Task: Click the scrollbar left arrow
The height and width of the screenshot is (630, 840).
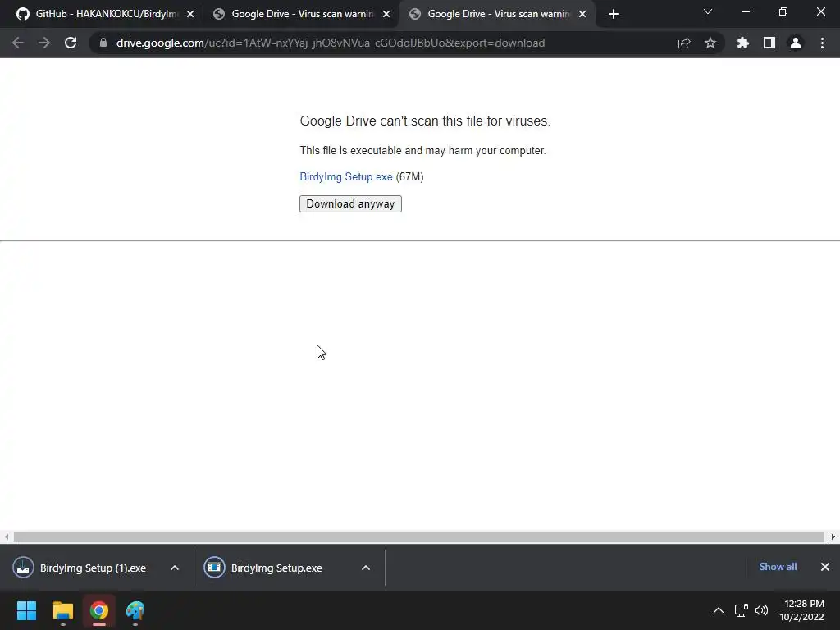Action: tap(6, 536)
